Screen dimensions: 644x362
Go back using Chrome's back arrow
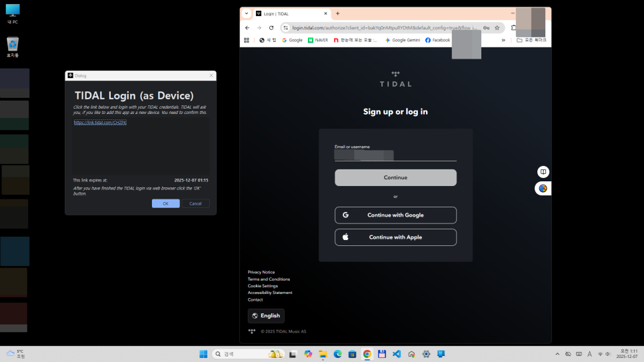coord(247,28)
